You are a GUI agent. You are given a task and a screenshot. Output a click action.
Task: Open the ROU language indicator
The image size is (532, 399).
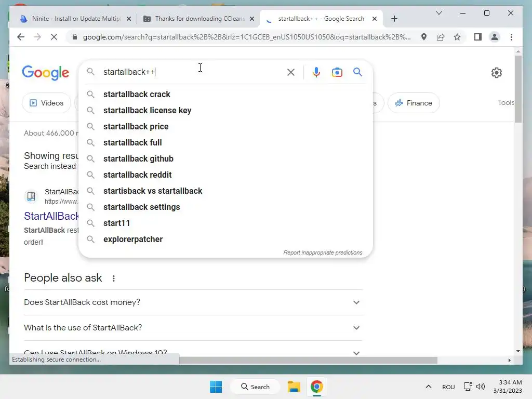tap(448, 387)
